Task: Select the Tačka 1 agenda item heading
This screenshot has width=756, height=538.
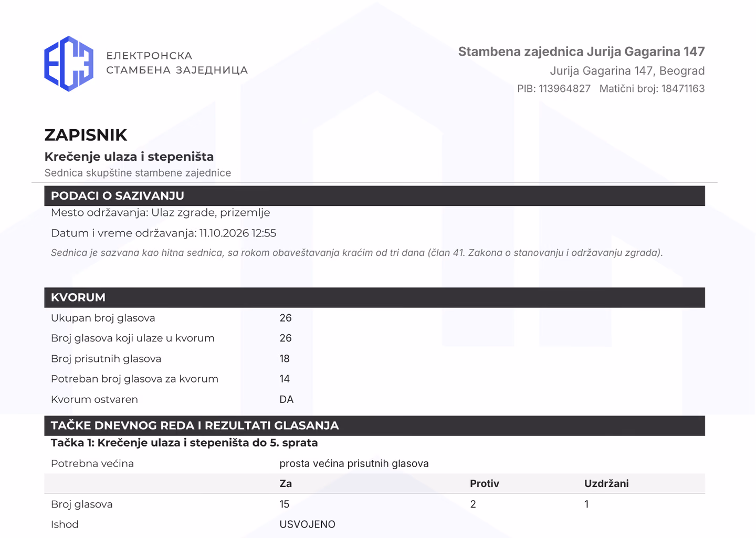Action: click(x=184, y=443)
